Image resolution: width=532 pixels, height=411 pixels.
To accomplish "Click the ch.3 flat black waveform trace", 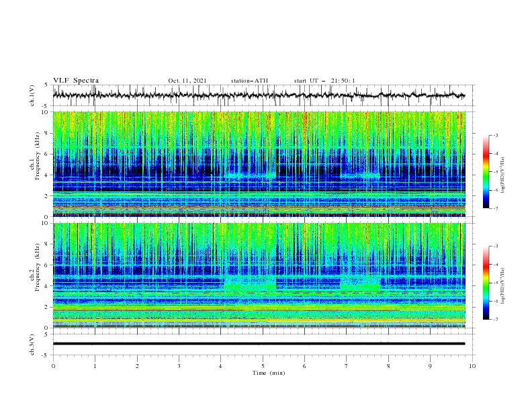I will pos(259,344).
